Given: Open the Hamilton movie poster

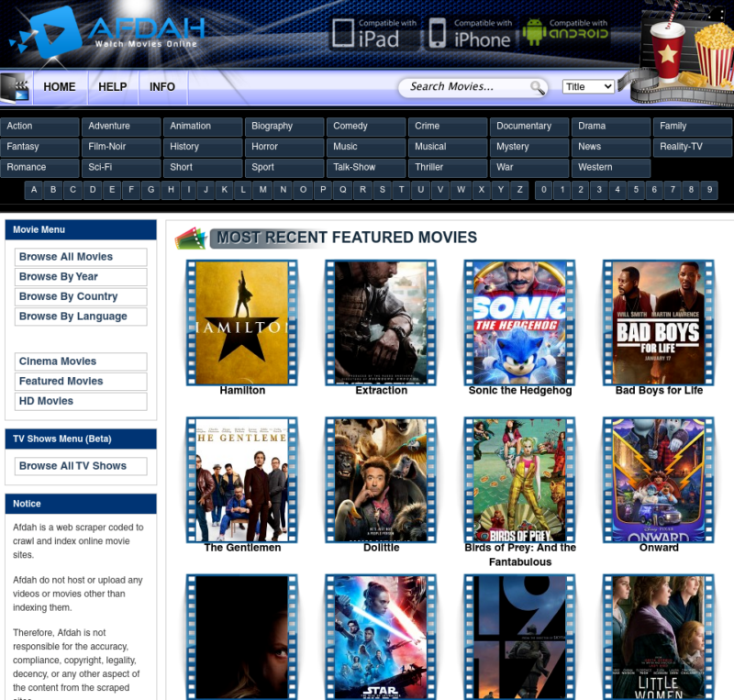Looking at the screenshot, I should pyautogui.click(x=242, y=323).
